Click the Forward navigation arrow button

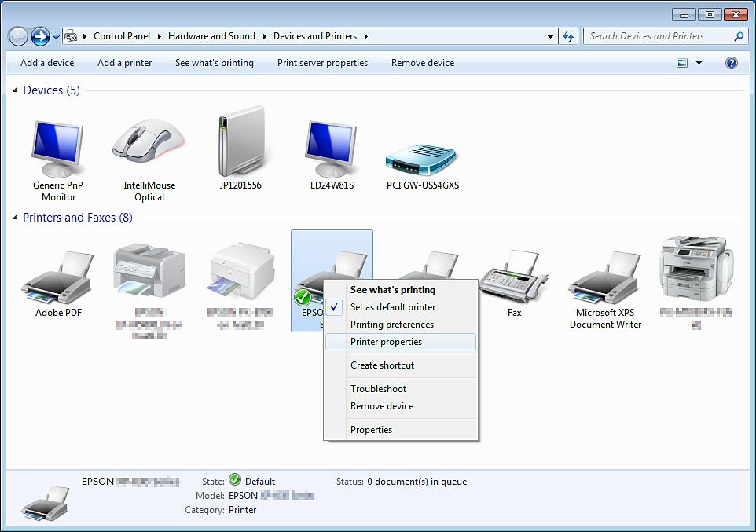[x=41, y=36]
